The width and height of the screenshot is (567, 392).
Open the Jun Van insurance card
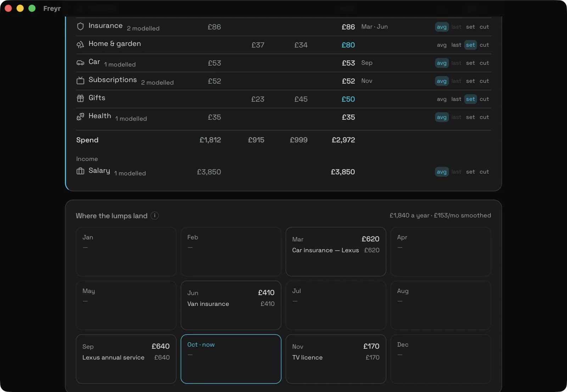pyautogui.click(x=231, y=305)
